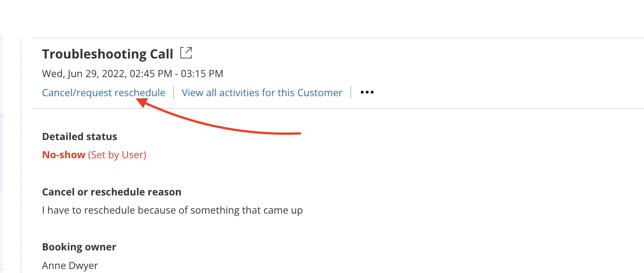Click the blank header area above title
644x273 pixels.
322,19
